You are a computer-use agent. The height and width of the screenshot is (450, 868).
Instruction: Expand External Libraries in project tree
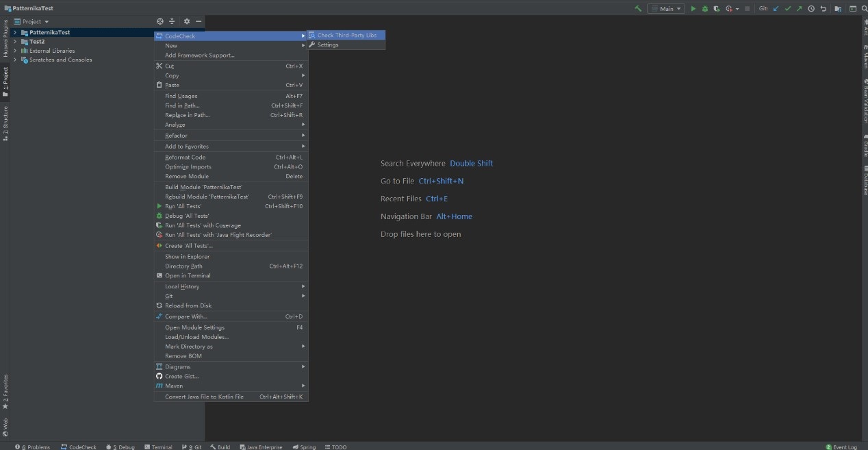15,51
